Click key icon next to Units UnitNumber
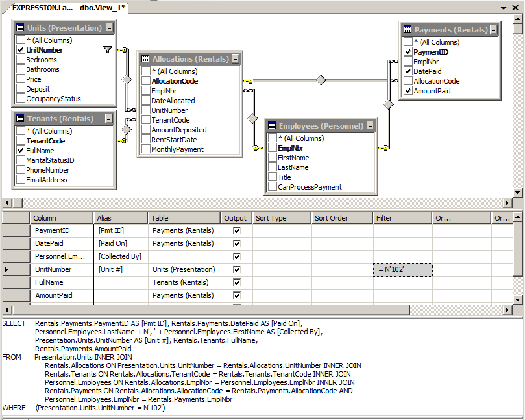 123,50
